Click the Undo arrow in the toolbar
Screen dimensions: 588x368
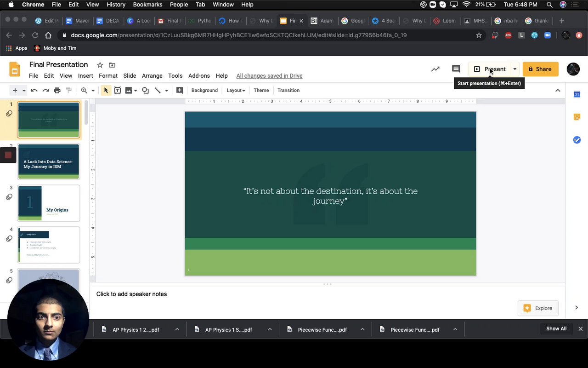(34, 91)
